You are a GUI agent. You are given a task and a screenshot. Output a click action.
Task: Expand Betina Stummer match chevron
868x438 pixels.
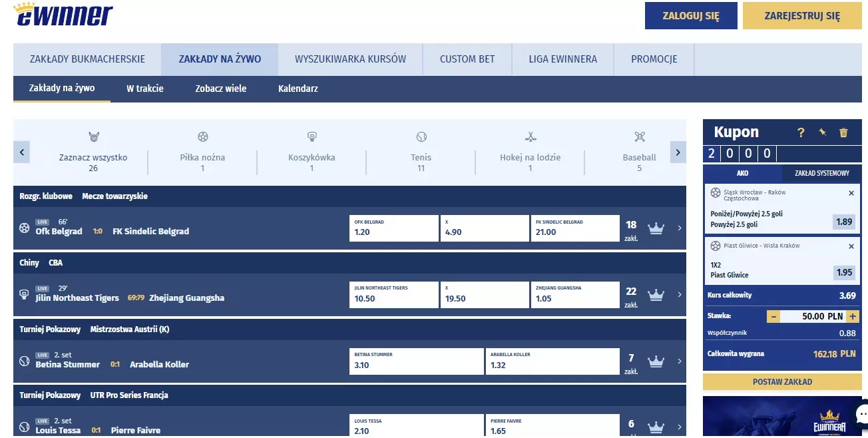pos(679,361)
